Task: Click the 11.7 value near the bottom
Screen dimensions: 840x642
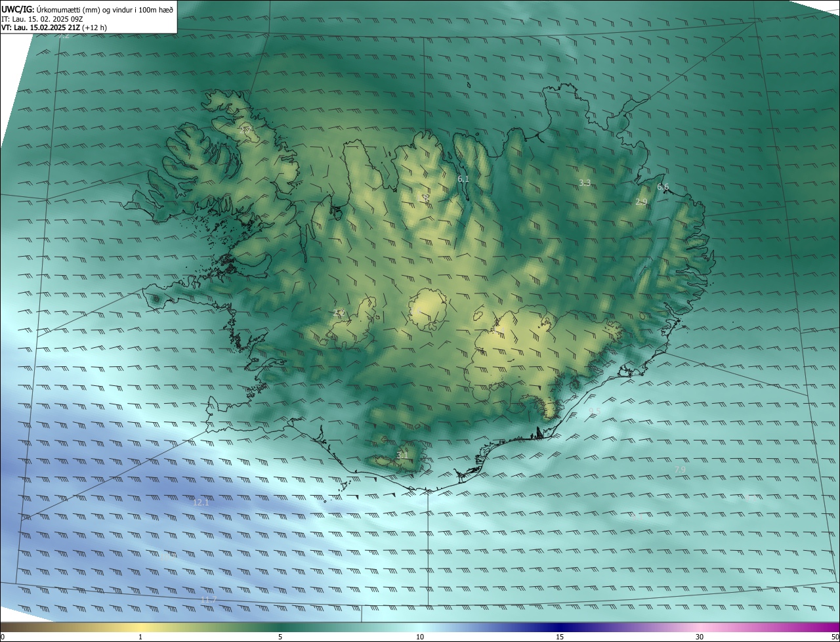Action: tap(209, 600)
